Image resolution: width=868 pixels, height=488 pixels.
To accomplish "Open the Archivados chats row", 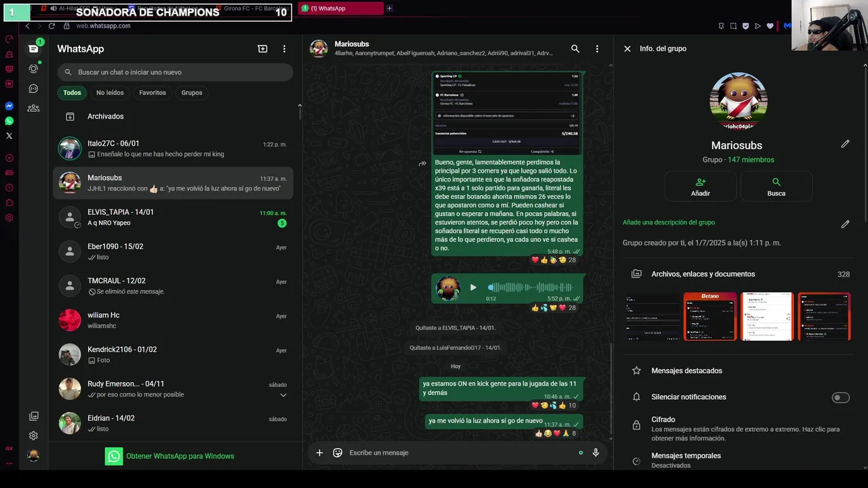I will click(x=175, y=117).
